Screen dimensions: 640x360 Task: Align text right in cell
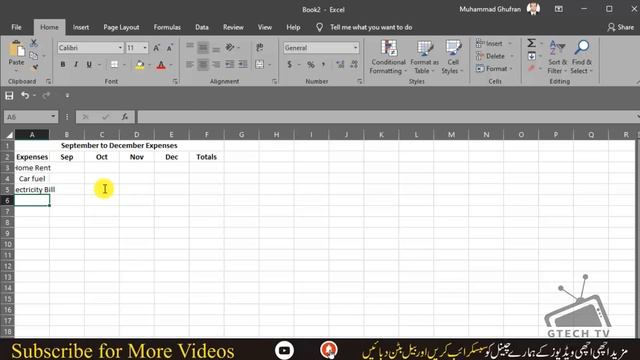click(216, 64)
